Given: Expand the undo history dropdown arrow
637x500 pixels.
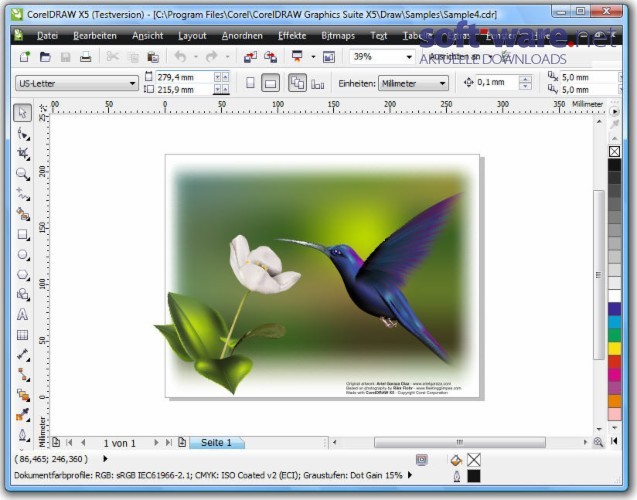Looking at the screenshot, I should coord(196,57).
